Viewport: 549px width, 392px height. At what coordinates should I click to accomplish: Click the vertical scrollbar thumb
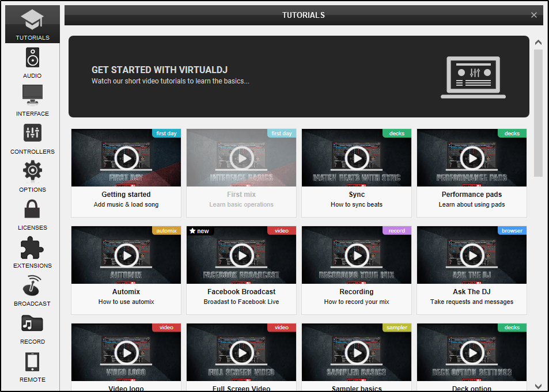(538, 113)
